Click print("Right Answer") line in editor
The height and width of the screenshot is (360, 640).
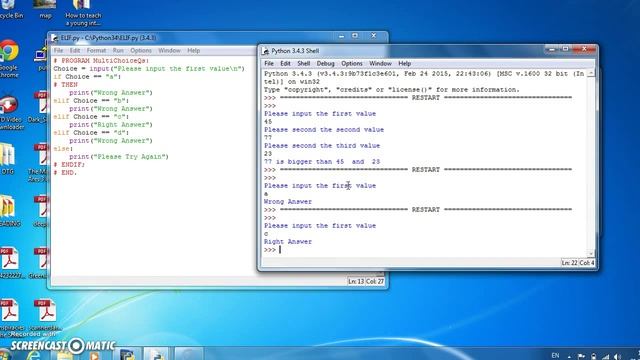point(111,125)
